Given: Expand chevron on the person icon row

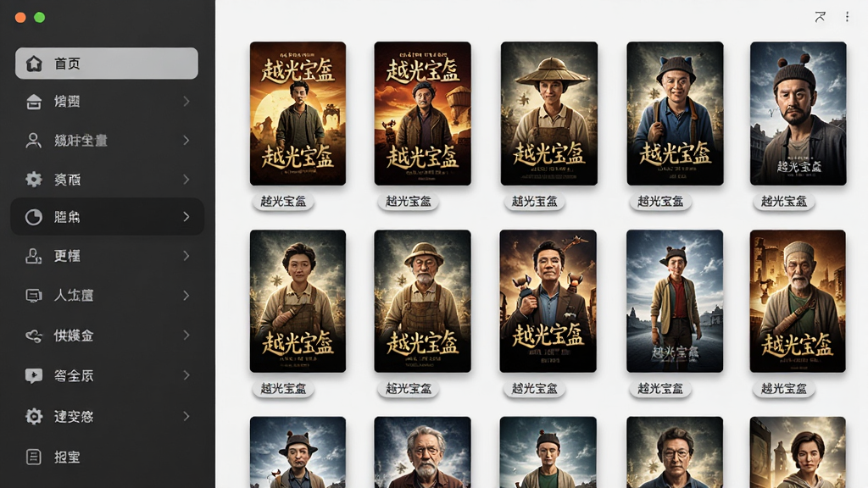Looking at the screenshot, I should [186, 141].
